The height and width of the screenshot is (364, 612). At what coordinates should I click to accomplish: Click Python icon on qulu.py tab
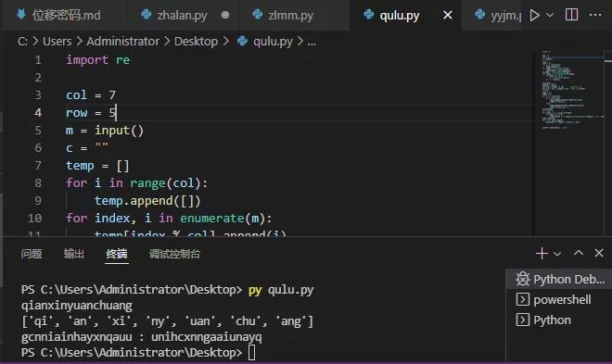(369, 15)
